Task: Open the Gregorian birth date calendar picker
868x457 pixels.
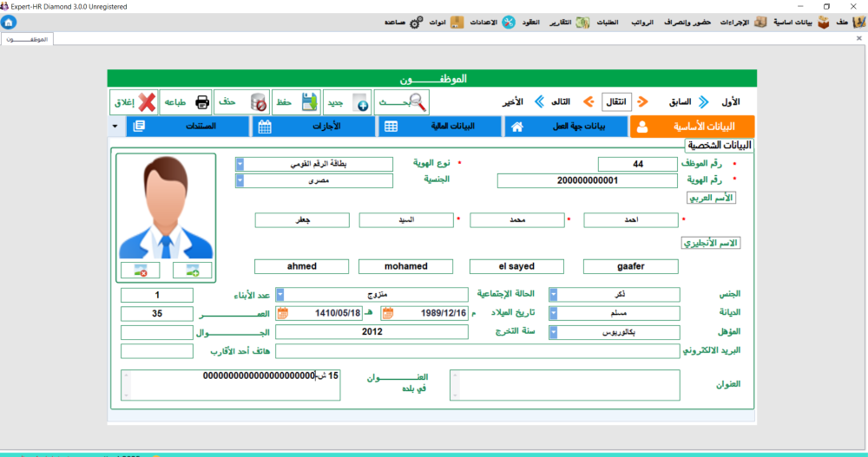Action: [388, 313]
